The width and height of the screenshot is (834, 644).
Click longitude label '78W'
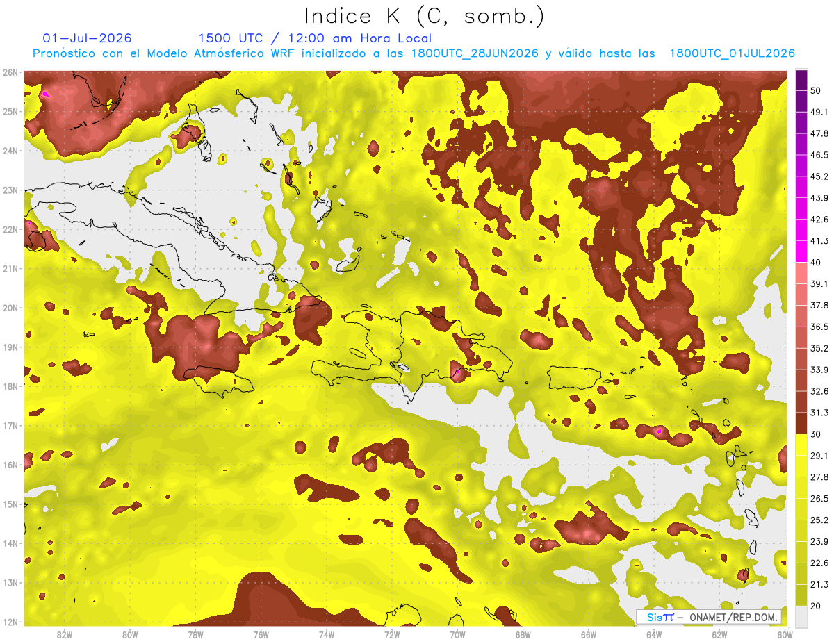(x=195, y=634)
